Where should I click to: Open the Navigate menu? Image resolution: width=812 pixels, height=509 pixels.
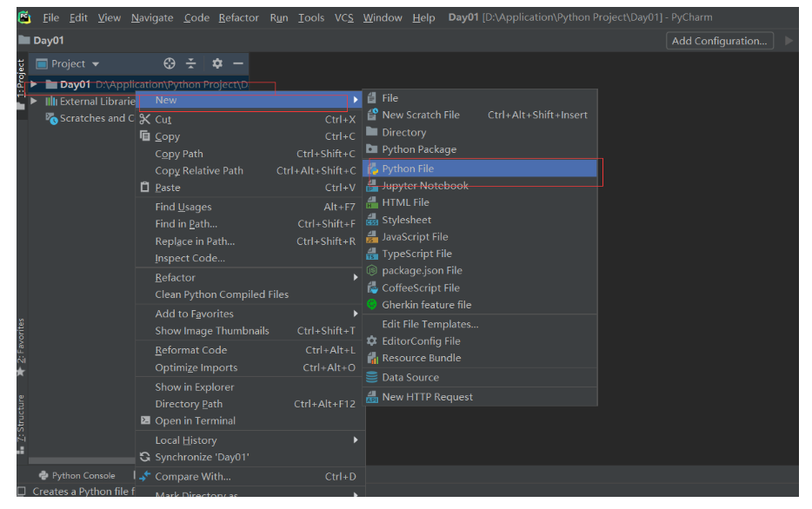point(152,17)
